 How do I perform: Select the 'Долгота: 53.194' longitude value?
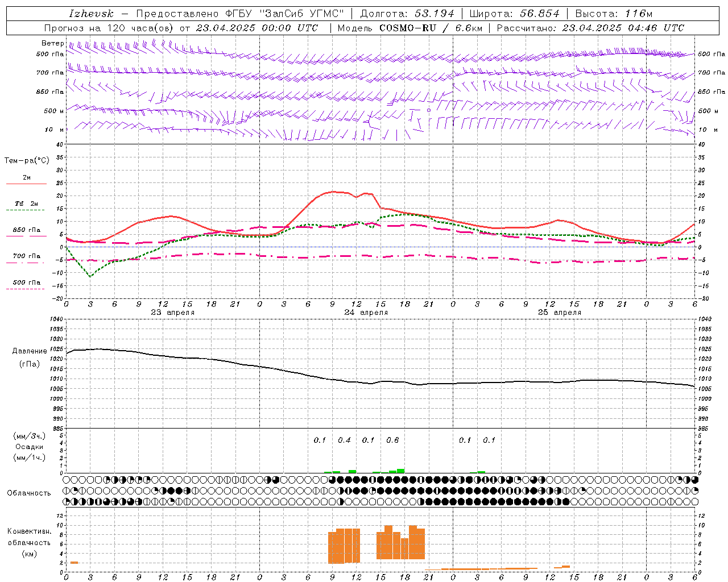[x=407, y=14]
